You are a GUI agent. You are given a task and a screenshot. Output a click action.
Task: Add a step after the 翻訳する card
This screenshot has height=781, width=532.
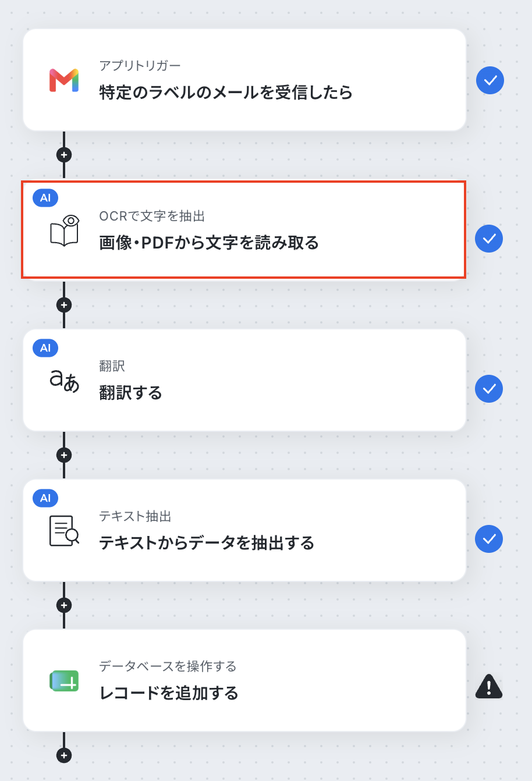click(64, 455)
